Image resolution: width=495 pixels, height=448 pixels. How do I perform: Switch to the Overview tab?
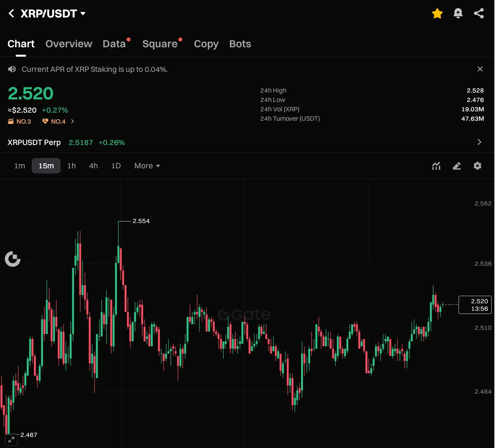pyautogui.click(x=69, y=44)
